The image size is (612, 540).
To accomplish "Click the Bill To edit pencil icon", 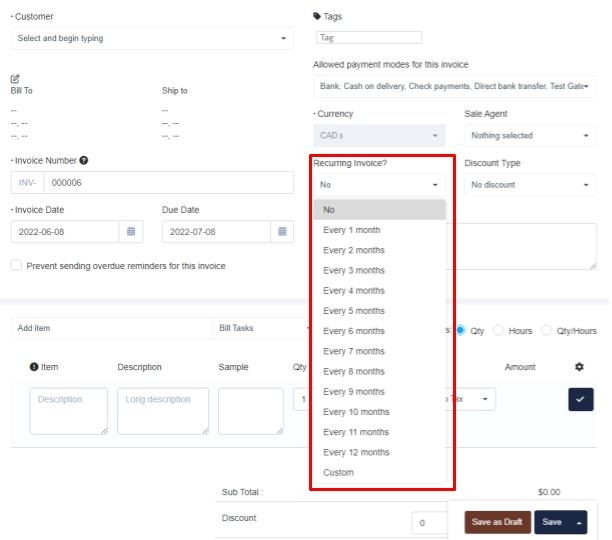I will (x=15, y=78).
